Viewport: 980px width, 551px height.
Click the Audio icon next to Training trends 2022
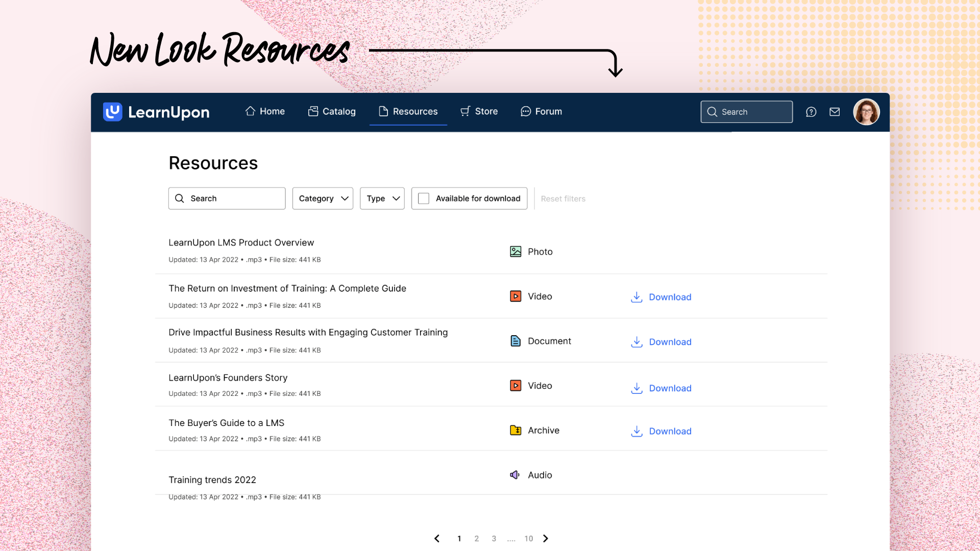pyautogui.click(x=515, y=474)
